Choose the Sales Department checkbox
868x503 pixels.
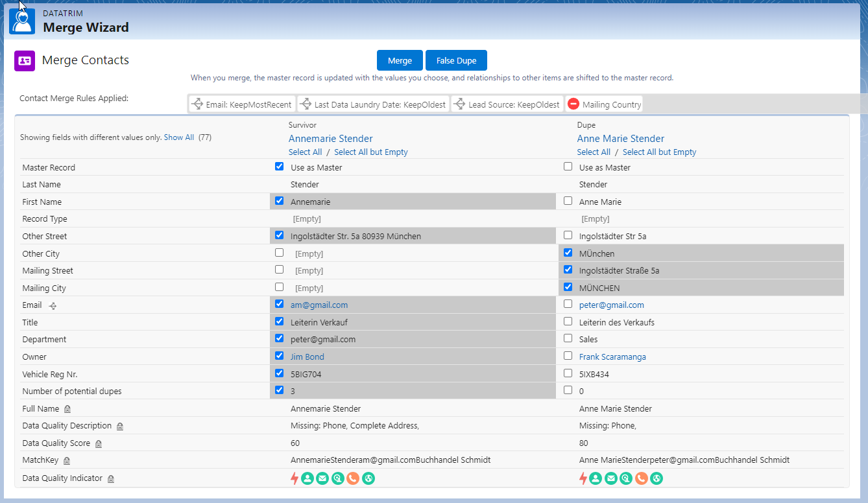(x=568, y=338)
